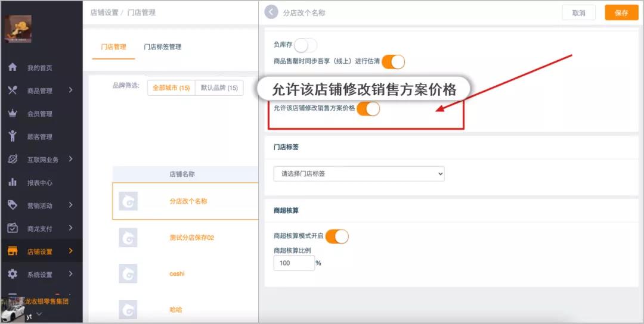Viewport: 644px width, 324px height.
Task: Click the store logo beside ceshi
Action: (128, 273)
